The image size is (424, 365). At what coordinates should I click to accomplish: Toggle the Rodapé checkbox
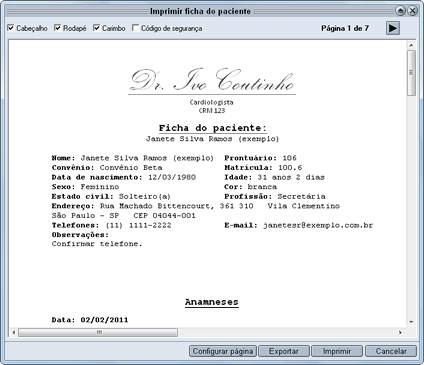57,28
